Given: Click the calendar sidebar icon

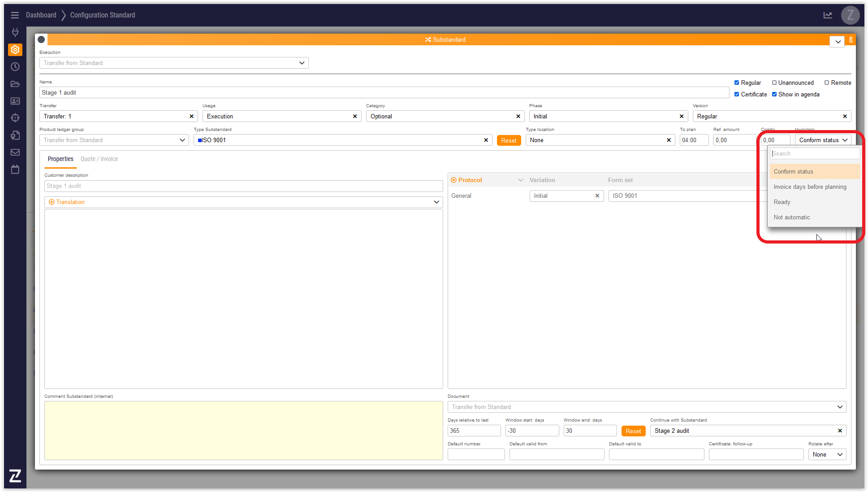Looking at the screenshot, I should pos(15,170).
